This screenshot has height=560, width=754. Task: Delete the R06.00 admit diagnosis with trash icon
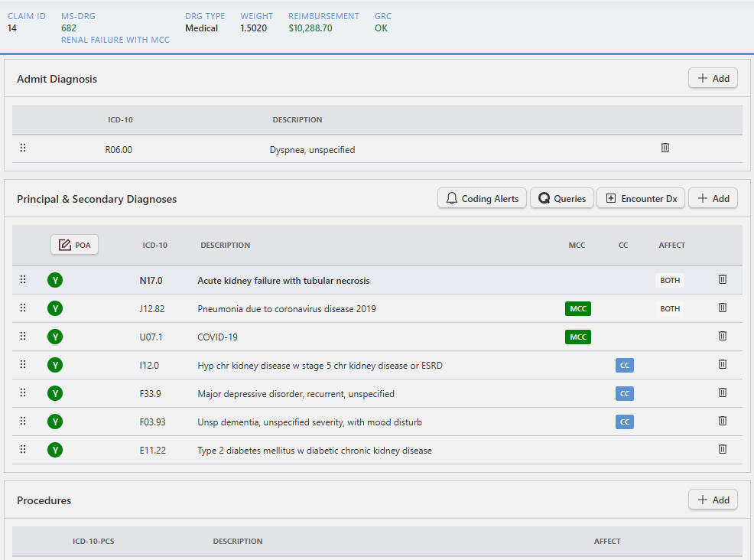coord(665,148)
